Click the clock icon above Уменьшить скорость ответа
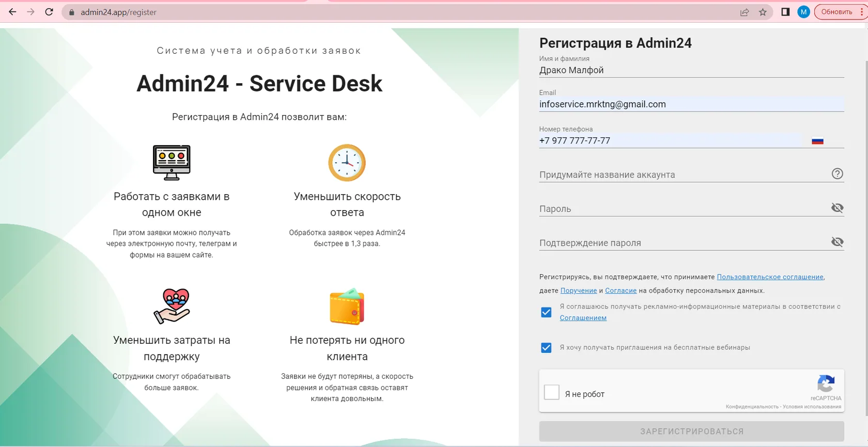 (x=347, y=163)
